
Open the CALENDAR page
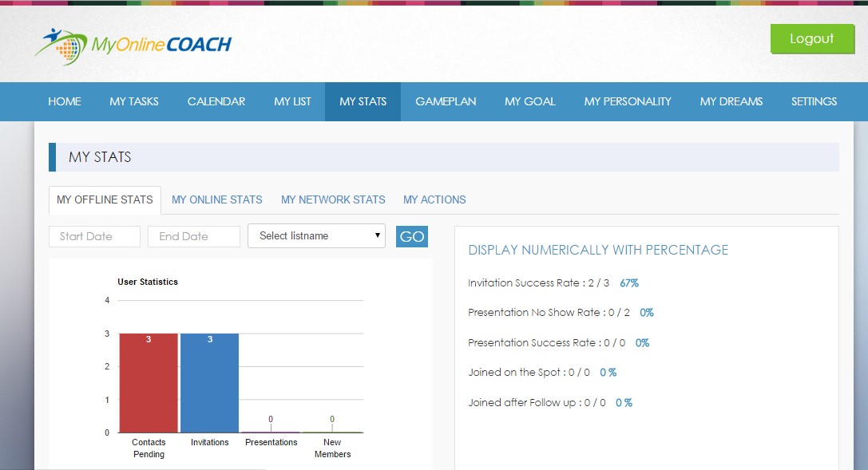click(216, 101)
